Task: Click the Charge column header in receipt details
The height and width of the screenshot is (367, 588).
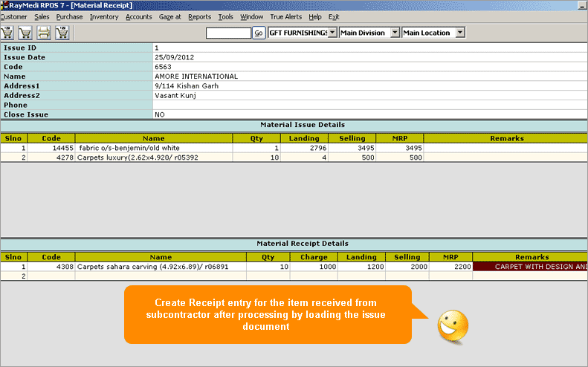Action: [308, 257]
